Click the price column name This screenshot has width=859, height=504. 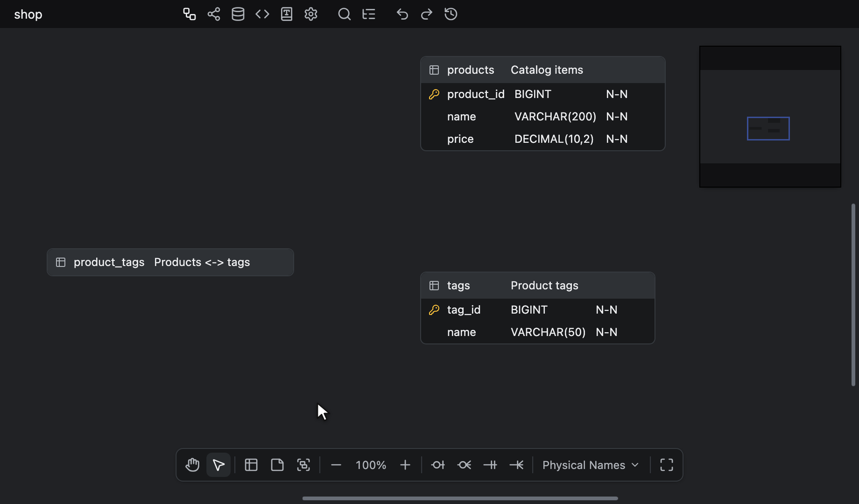tap(460, 139)
